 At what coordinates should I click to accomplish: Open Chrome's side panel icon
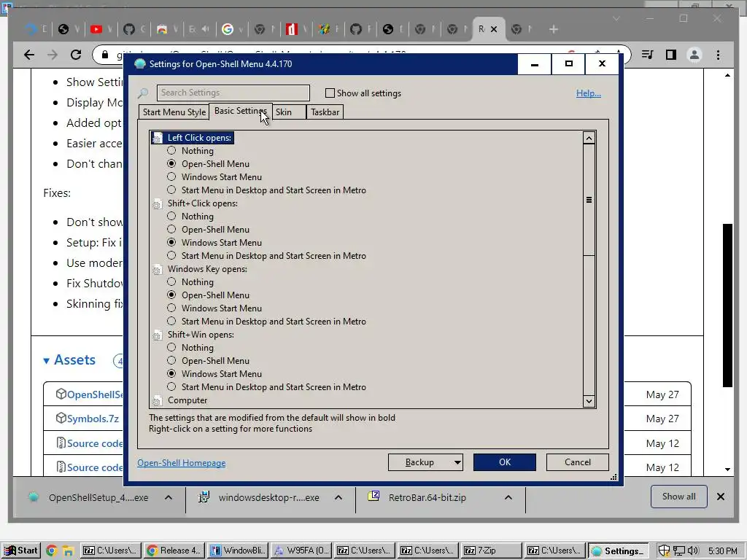(x=671, y=55)
